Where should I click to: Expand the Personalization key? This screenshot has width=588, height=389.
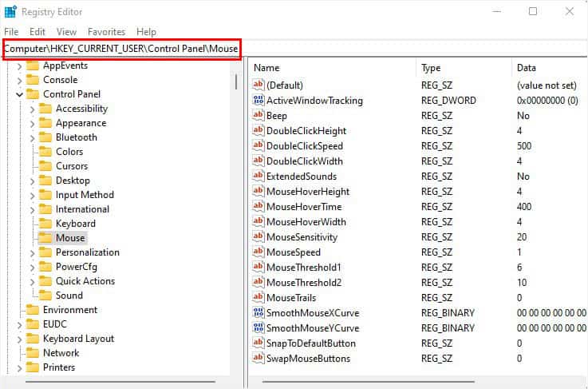click(x=32, y=252)
